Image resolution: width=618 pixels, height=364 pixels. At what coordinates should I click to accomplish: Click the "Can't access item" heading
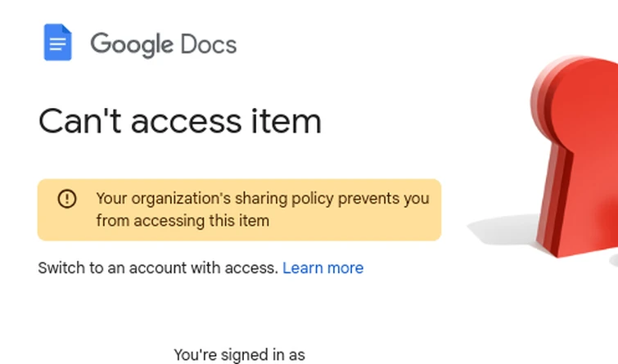tap(179, 122)
